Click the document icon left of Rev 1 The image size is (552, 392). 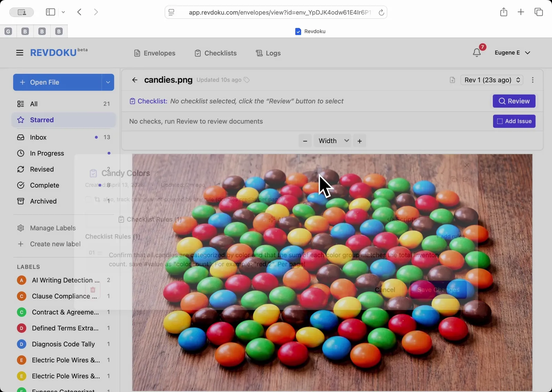pyautogui.click(x=452, y=80)
